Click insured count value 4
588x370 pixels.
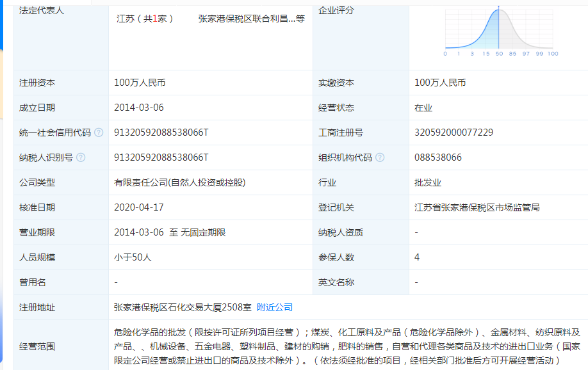click(417, 257)
